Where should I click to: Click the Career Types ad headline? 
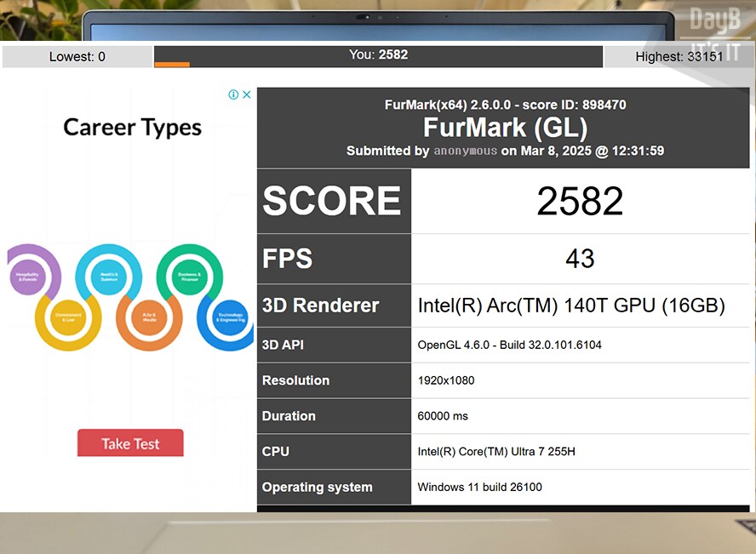132,128
